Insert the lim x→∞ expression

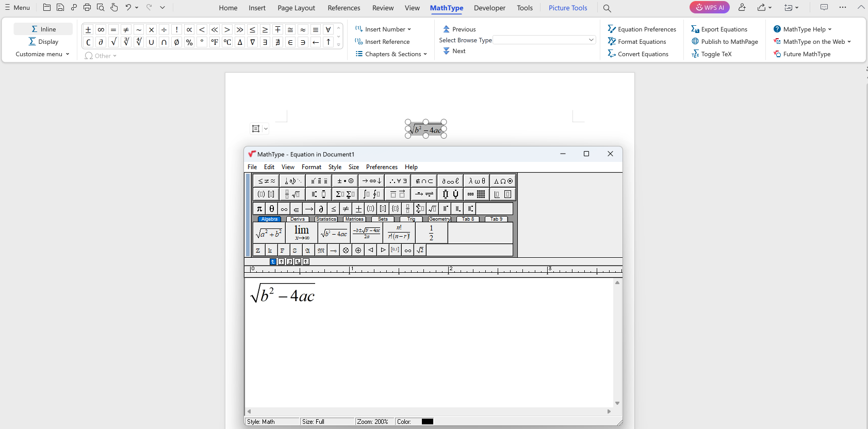tap(302, 233)
